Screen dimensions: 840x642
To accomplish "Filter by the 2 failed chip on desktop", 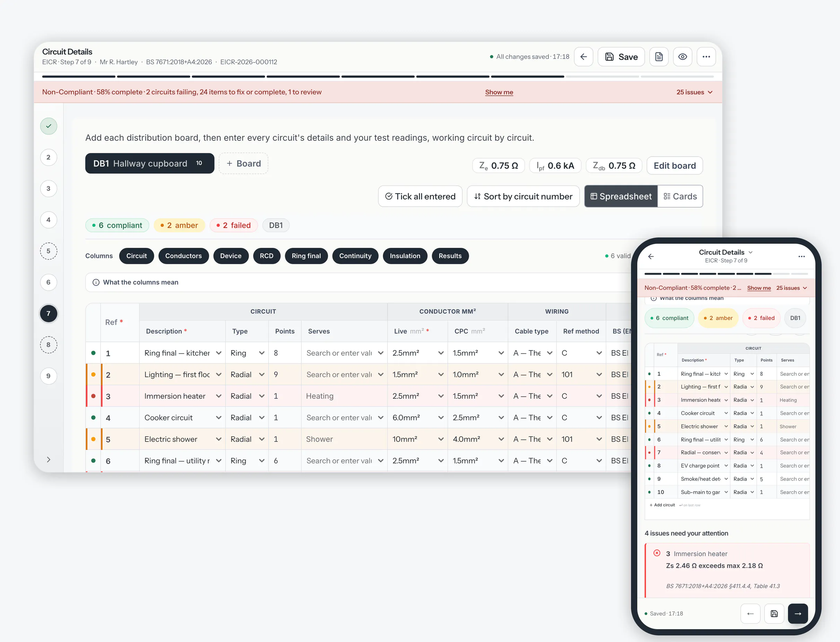I will (x=234, y=225).
